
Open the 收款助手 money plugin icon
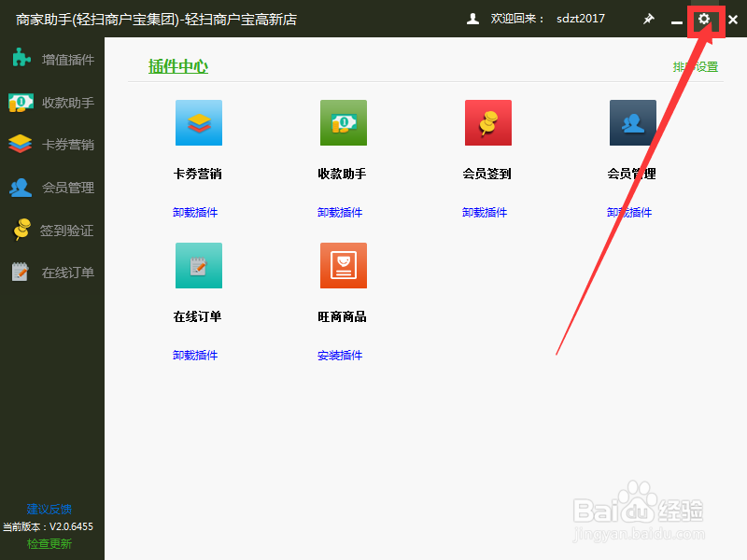tap(343, 122)
